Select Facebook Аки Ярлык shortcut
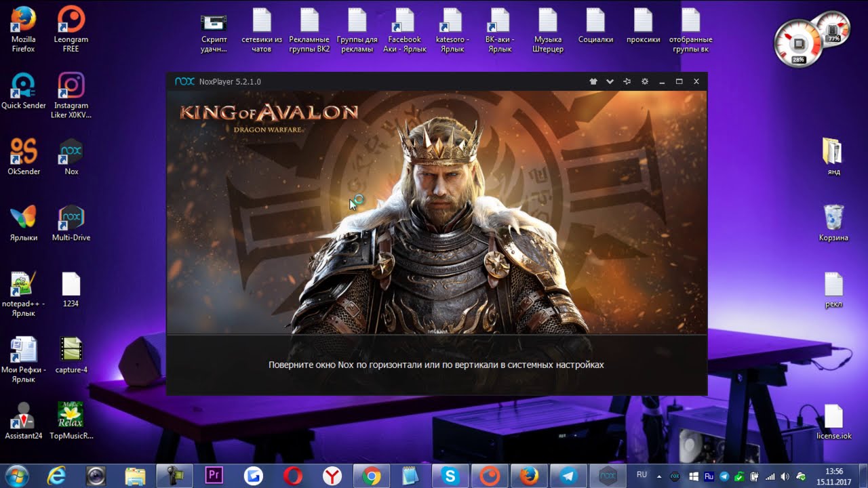868x488 pixels. pos(405,30)
